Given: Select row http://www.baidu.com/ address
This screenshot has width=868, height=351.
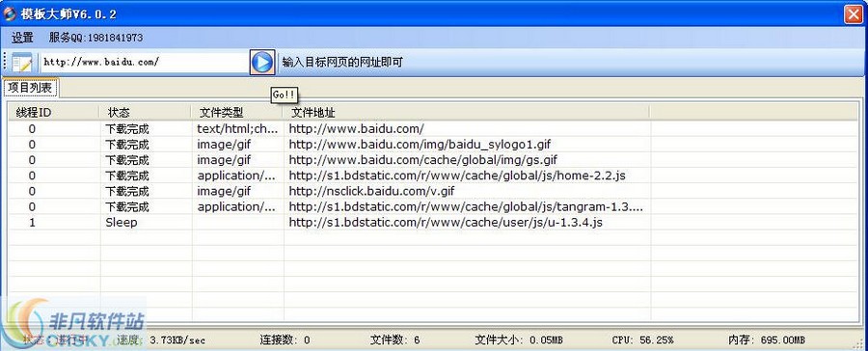Looking at the screenshot, I should pos(357,129).
